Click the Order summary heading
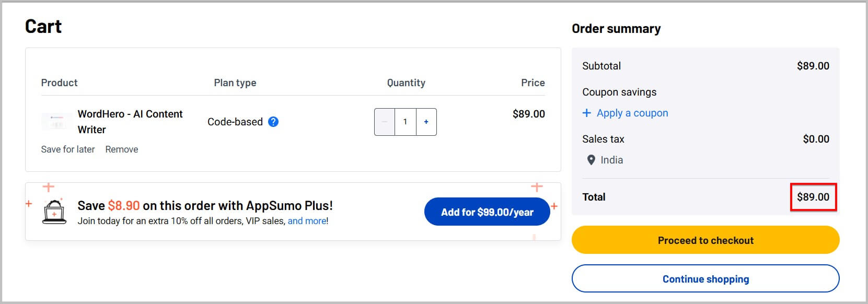 tap(616, 29)
